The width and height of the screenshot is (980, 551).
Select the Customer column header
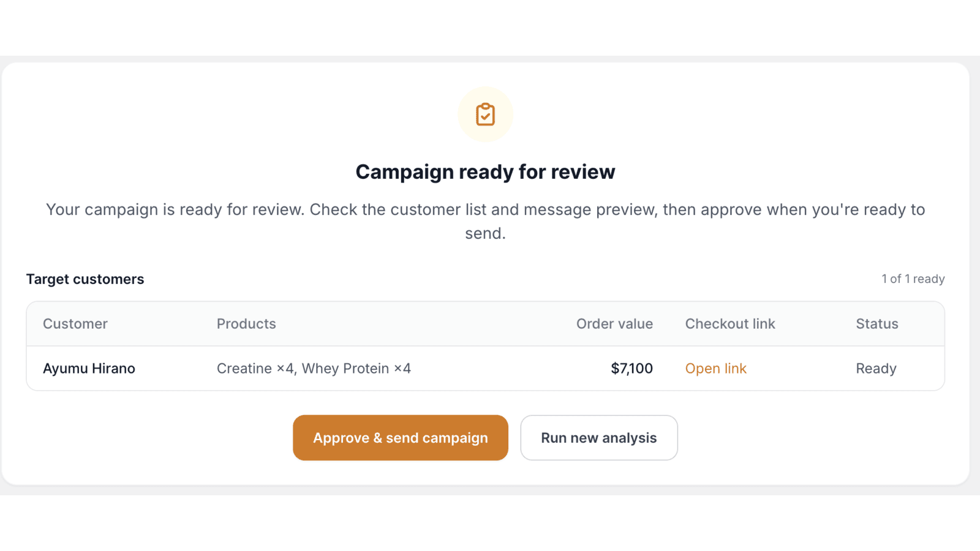pyautogui.click(x=75, y=324)
